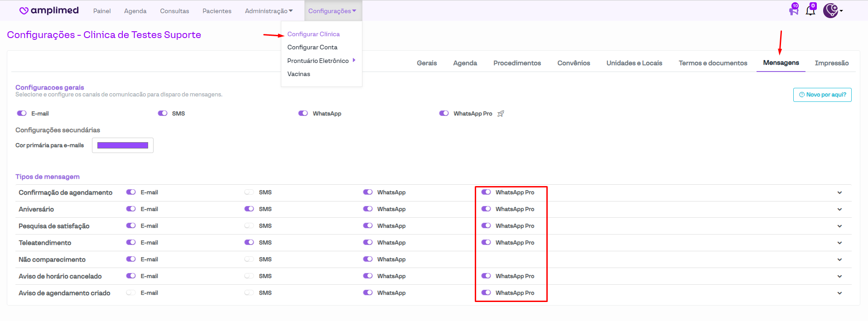868x321 pixels.
Task: Expand the Confirmação de agendamento row
Action: [839, 193]
